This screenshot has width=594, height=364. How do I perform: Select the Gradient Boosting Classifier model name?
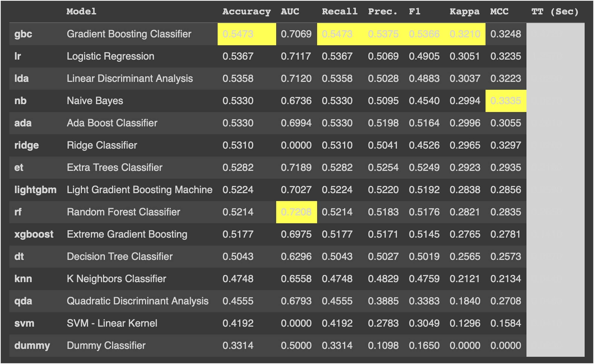tap(129, 34)
